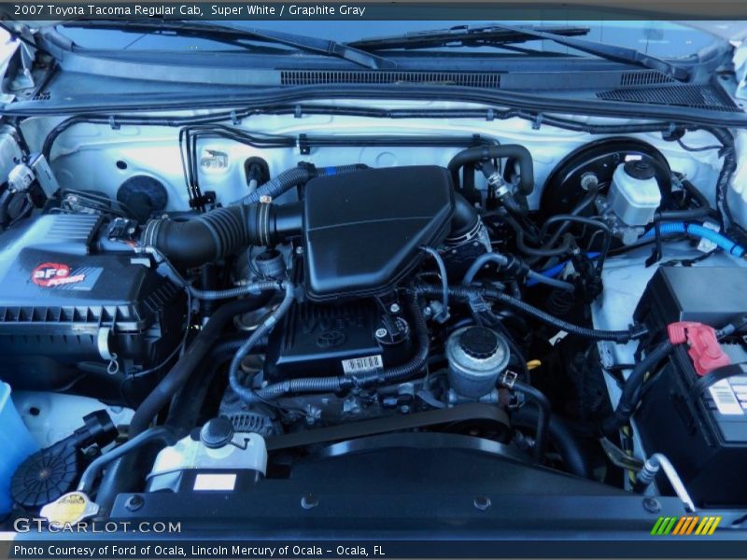Click the coolant overflow tank cap
The image size is (747, 560).
pyautogui.click(x=217, y=432)
